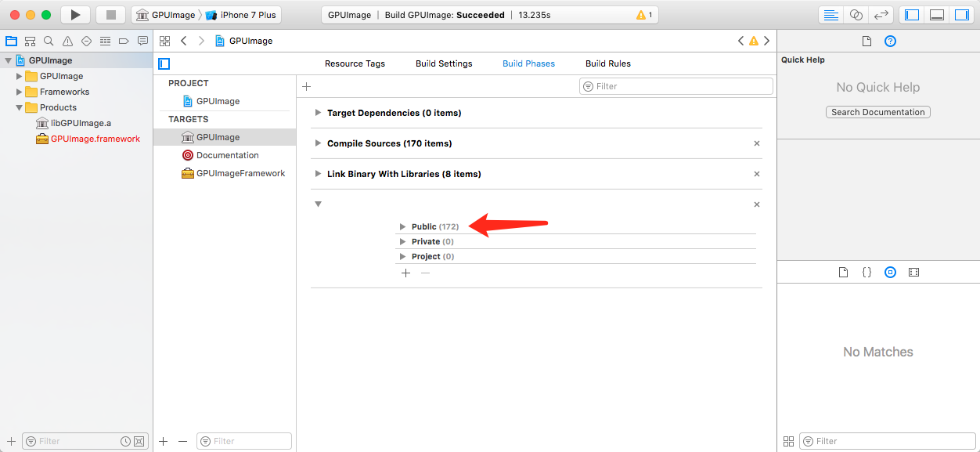This screenshot has width=980, height=452.
Task: Switch to Version editor mode
Action: [x=881, y=15]
